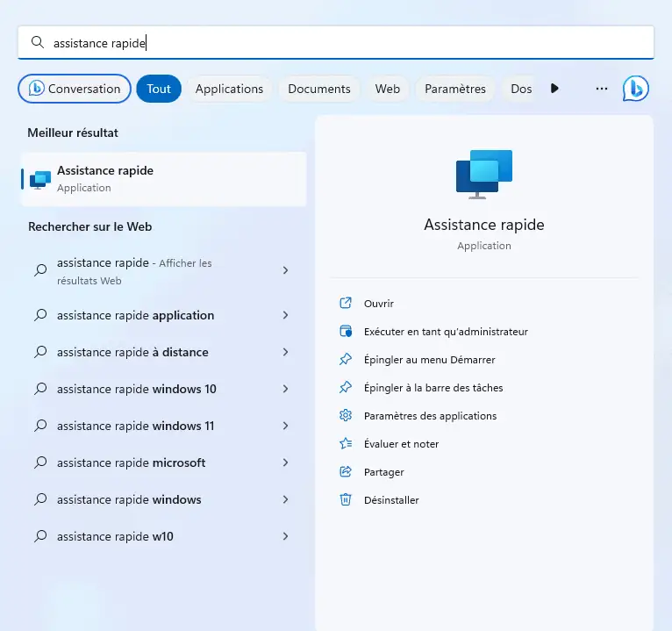Switch to Applications filter
This screenshot has width=672, height=631.
click(x=229, y=89)
